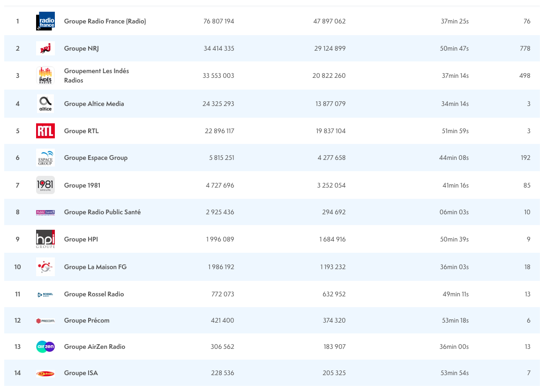Viewport: 546px width, 392px height.
Task: Click the HPI Groupe logo
Action: [45, 239]
